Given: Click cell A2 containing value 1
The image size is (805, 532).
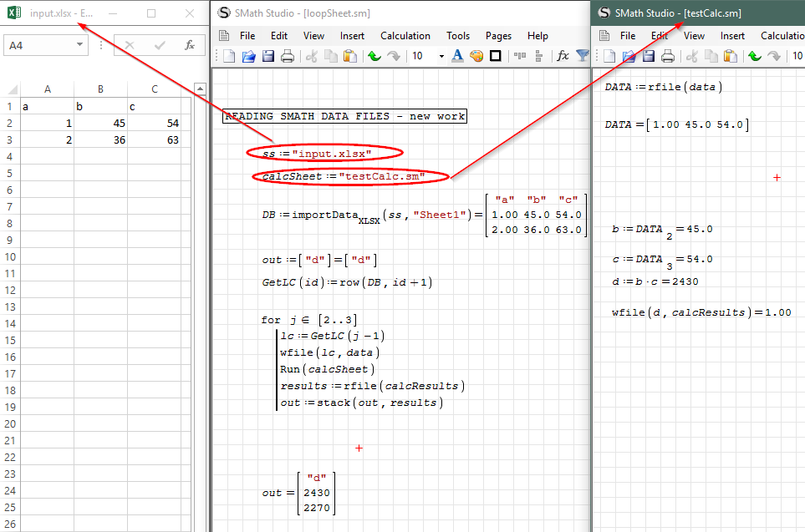Looking at the screenshot, I should 48,123.
